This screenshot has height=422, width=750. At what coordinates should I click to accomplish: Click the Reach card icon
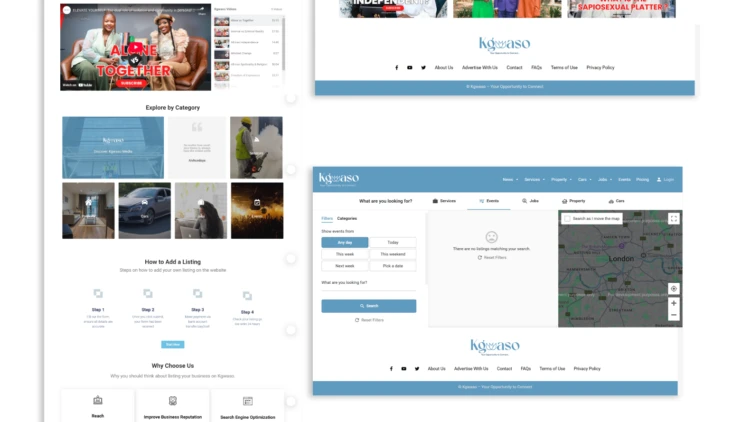pyautogui.click(x=98, y=400)
